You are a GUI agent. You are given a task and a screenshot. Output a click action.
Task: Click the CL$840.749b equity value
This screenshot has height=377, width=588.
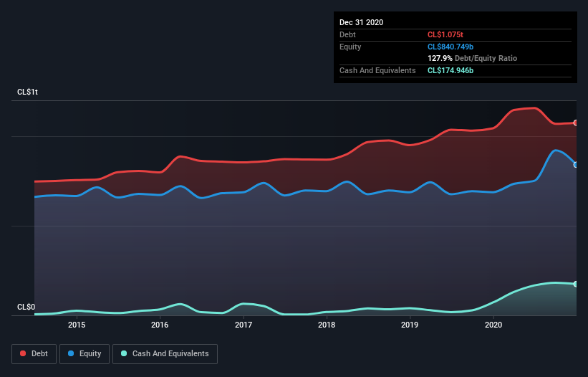tap(450, 47)
